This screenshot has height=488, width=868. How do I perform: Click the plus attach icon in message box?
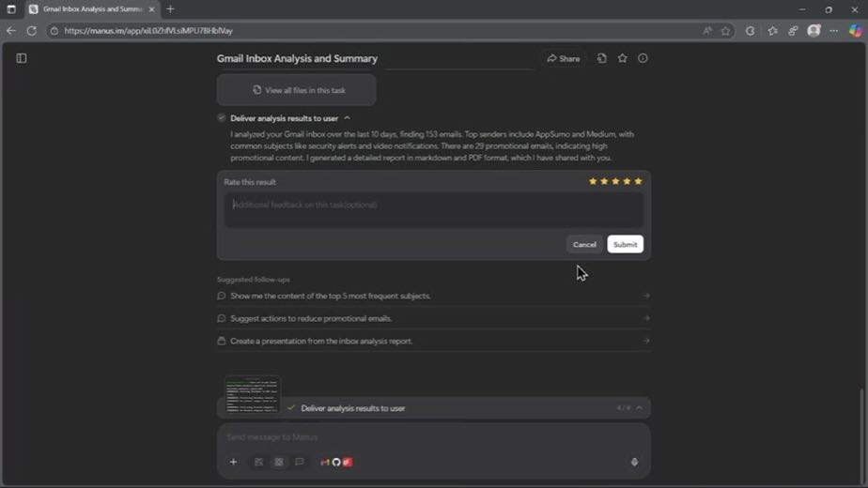233,462
